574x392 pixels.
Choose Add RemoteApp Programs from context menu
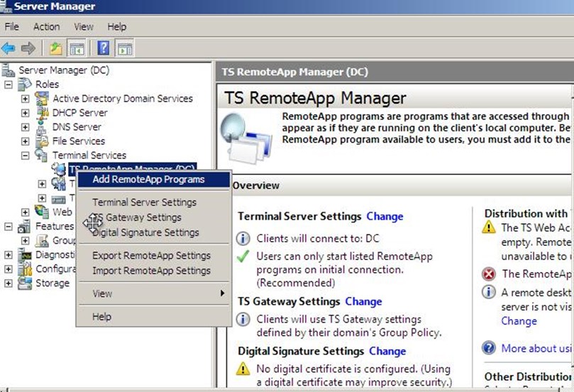148,179
